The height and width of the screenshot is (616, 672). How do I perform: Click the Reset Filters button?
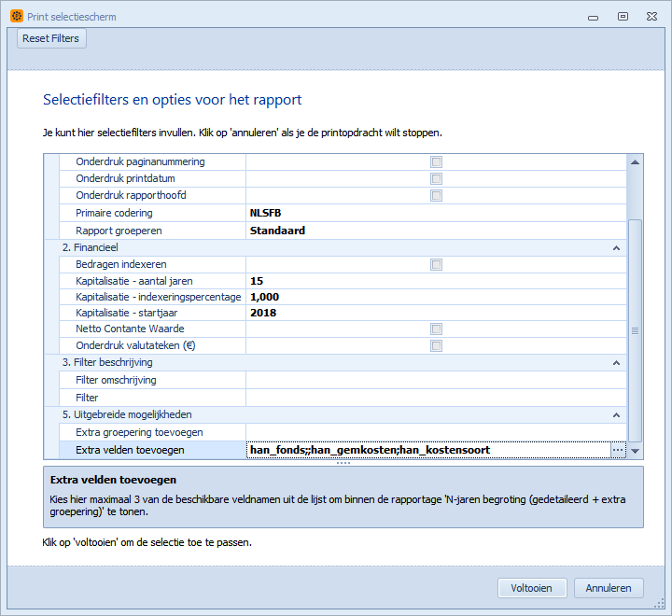point(50,38)
